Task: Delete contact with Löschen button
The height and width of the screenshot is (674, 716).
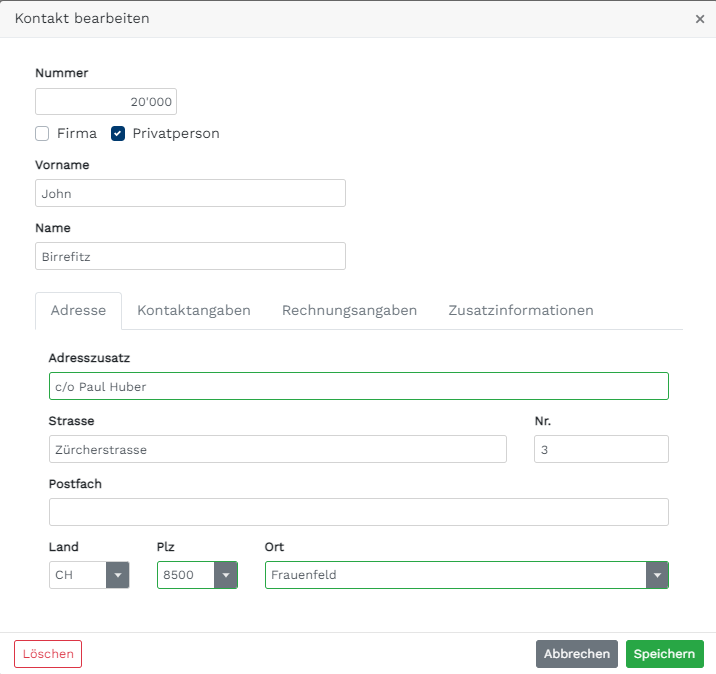Action: click(48, 654)
